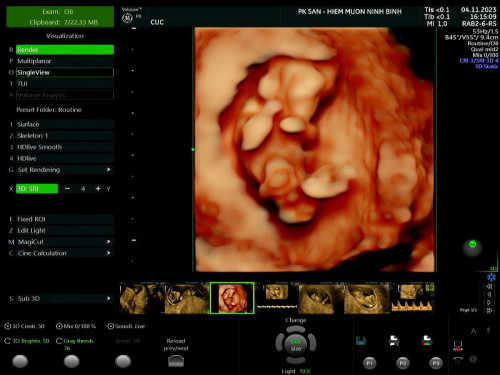Expand the Cine Calculation submenu
The width and height of the screenshot is (500, 375).
tap(65, 253)
